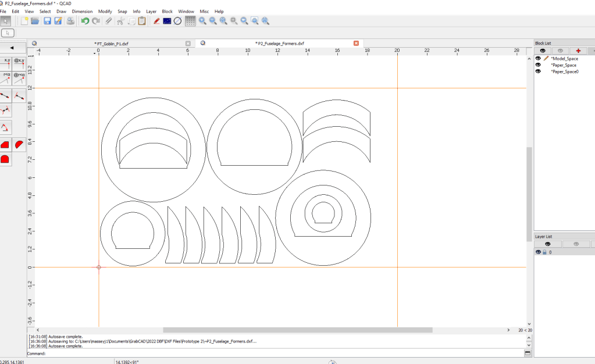Click the Paste clipboard icon
The height and width of the screenshot is (364, 595).
pyautogui.click(x=142, y=21)
